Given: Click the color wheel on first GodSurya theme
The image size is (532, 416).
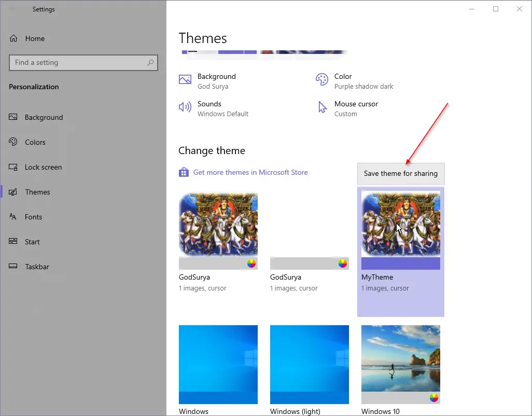Looking at the screenshot, I should 251,264.
